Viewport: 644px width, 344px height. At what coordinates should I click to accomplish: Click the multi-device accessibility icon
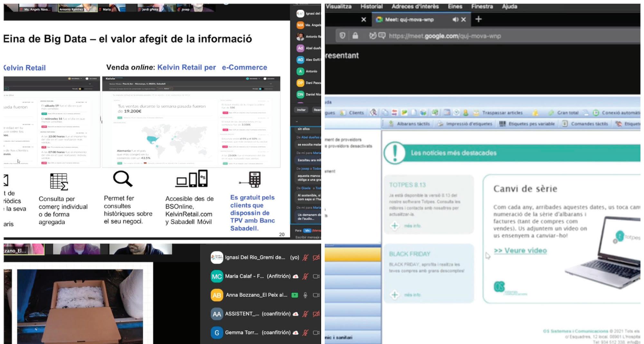click(192, 179)
